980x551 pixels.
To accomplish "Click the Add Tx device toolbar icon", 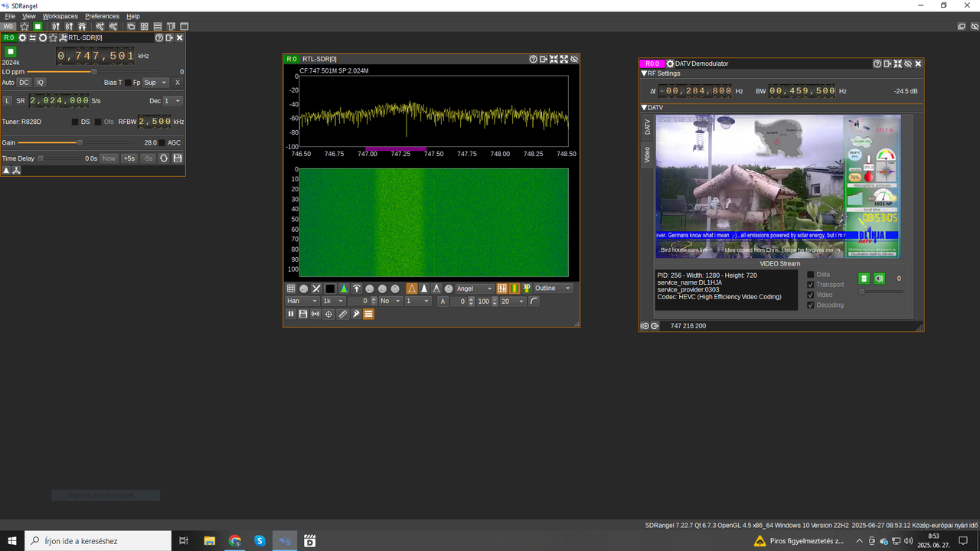I will tap(69, 26).
